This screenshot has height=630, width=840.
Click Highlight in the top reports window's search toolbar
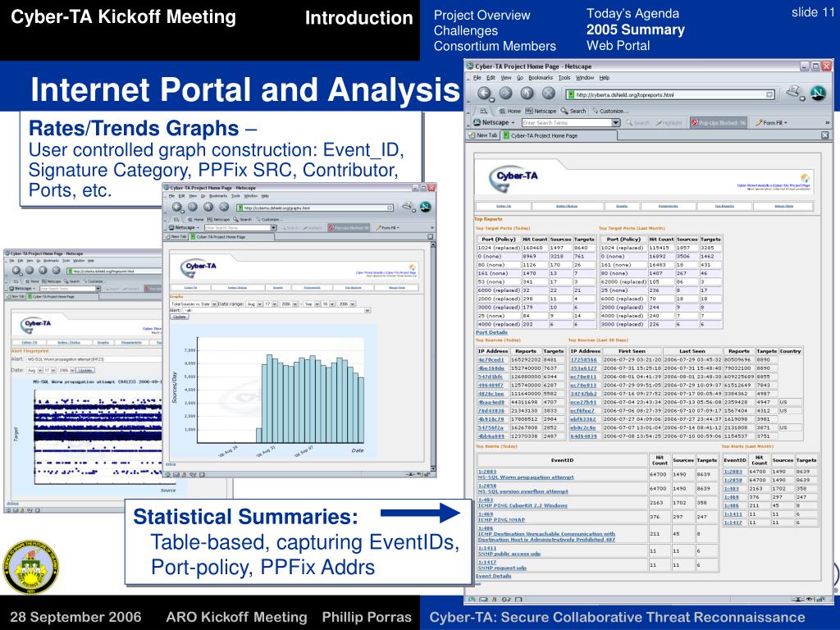(669, 123)
